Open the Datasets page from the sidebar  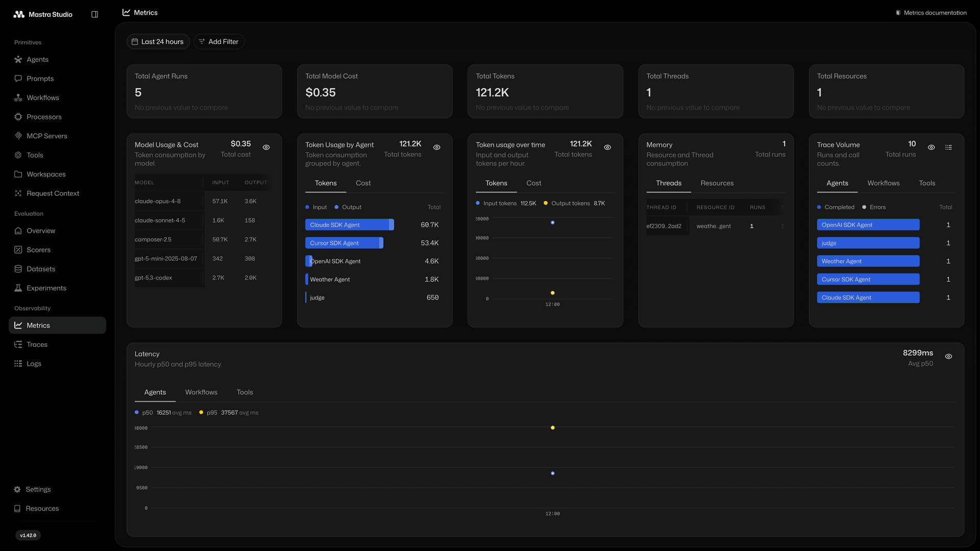tap(57, 269)
